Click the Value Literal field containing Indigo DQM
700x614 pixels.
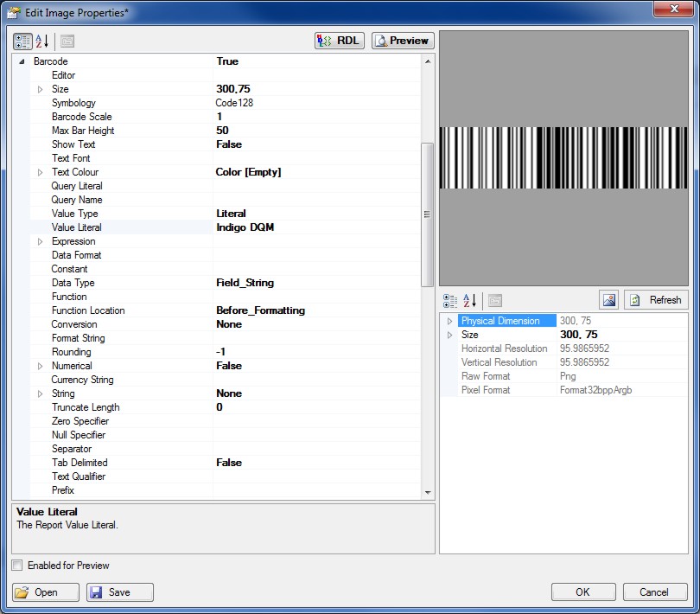tap(315, 227)
